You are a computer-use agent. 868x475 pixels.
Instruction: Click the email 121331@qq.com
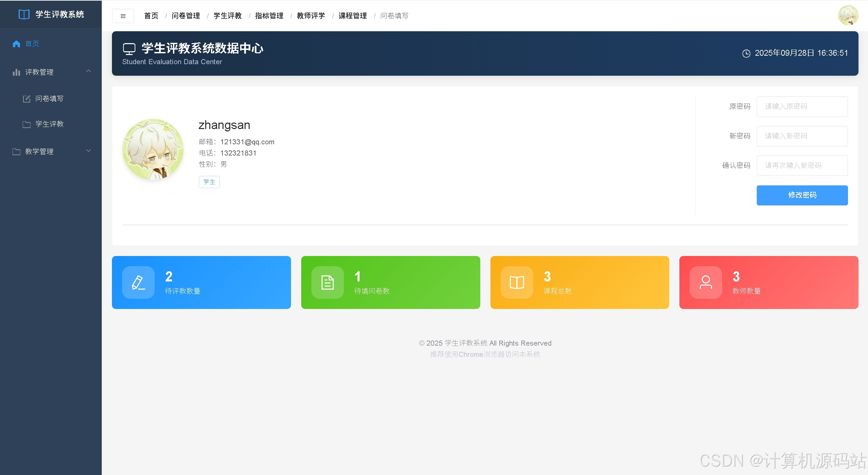pyautogui.click(x=247, y=142)
